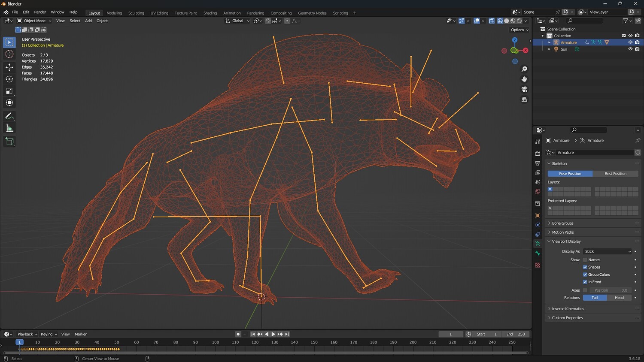Select the Measure ruler tool
This screenshot has width=644, height=362.
[9, 128]
